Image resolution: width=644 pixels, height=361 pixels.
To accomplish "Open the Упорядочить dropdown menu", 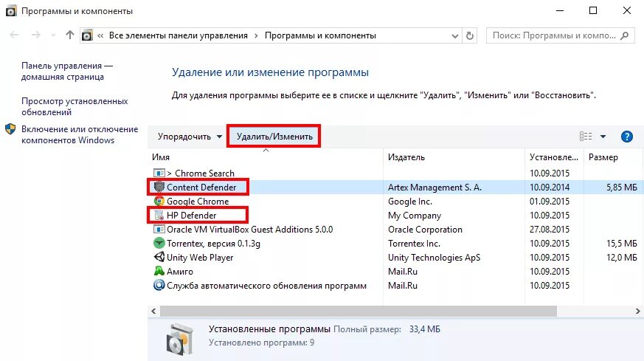I will click(x=190, y=137).
